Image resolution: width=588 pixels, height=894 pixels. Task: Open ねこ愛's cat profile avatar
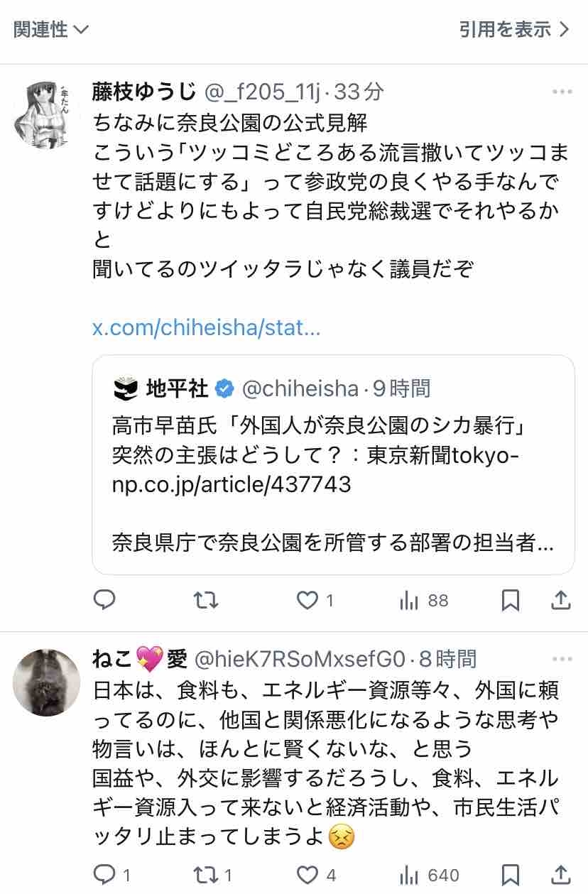click(47, 682)
